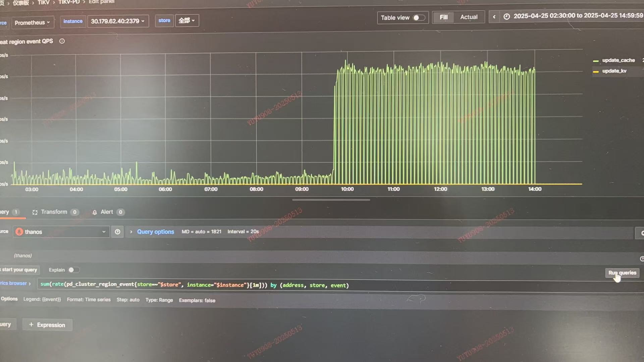
Task: Go back in time with left arrow
Action: 494,17
